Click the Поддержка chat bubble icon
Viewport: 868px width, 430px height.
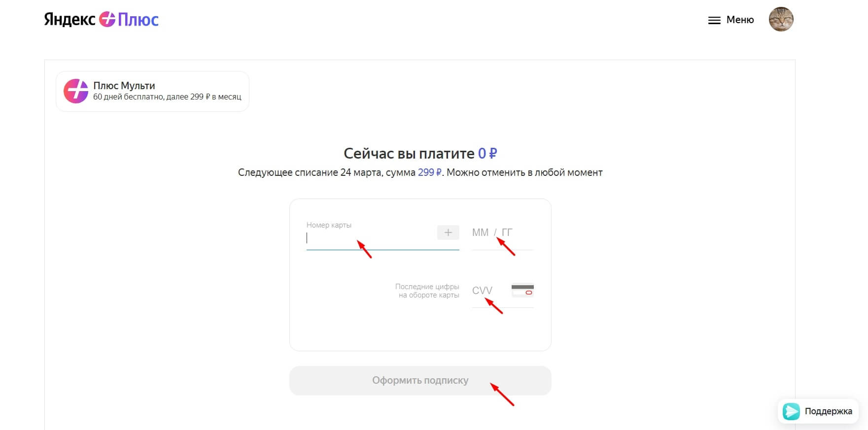[x=792, y=411]
